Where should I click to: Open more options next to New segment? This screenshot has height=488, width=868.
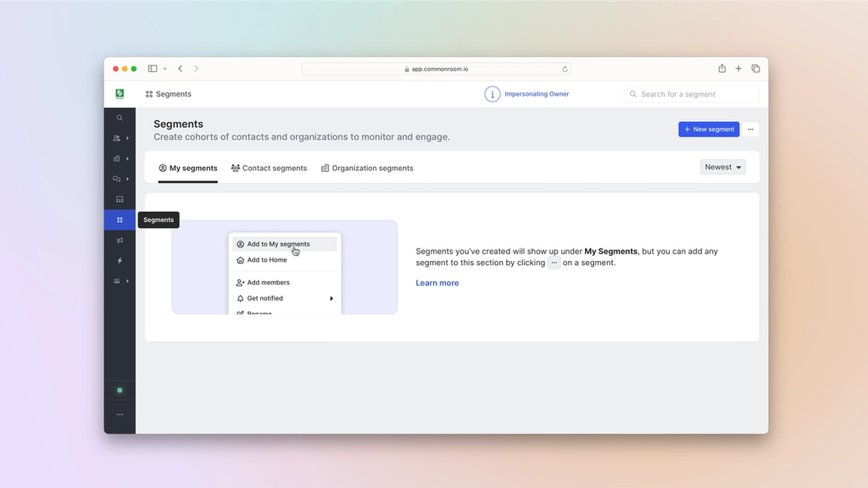pyautogui.click(x=751, y=130)
